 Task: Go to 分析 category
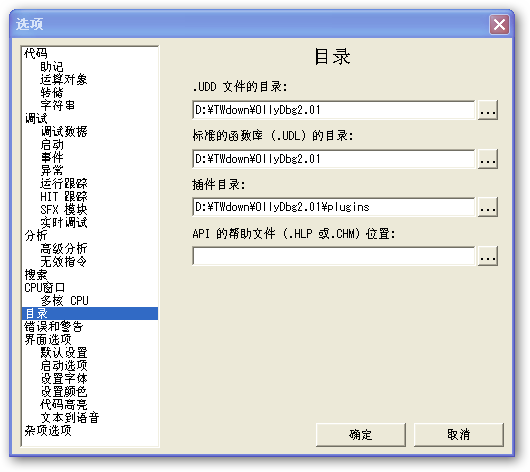click(35, 235)
